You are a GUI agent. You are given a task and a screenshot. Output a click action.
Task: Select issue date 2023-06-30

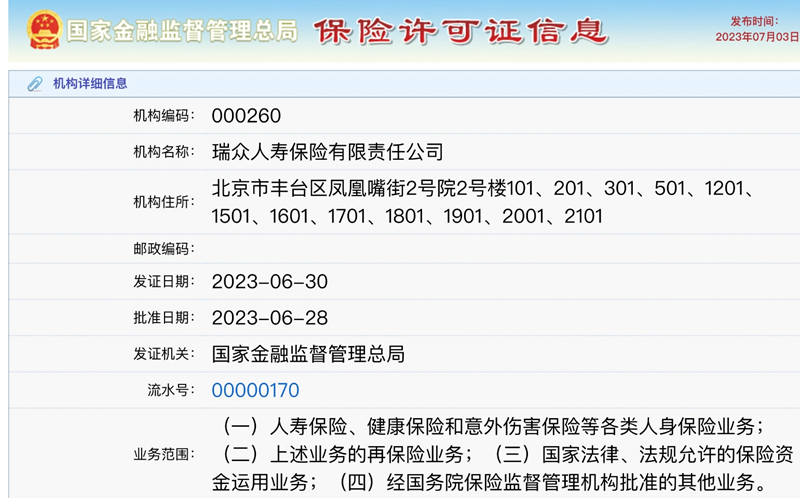(x=270, y=282)
